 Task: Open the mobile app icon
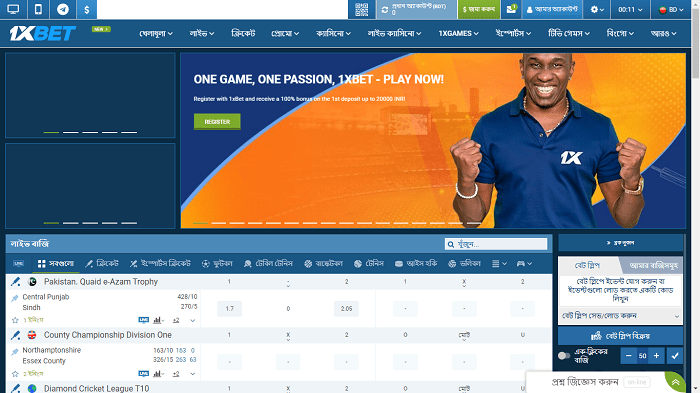pyautogui.click(x=38, y=9)
